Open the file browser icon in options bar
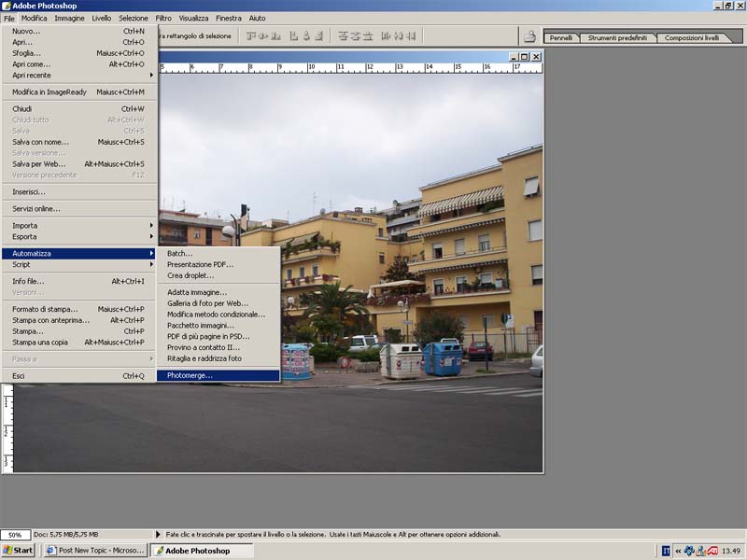The image size is (747, 560). pos(529,36)
